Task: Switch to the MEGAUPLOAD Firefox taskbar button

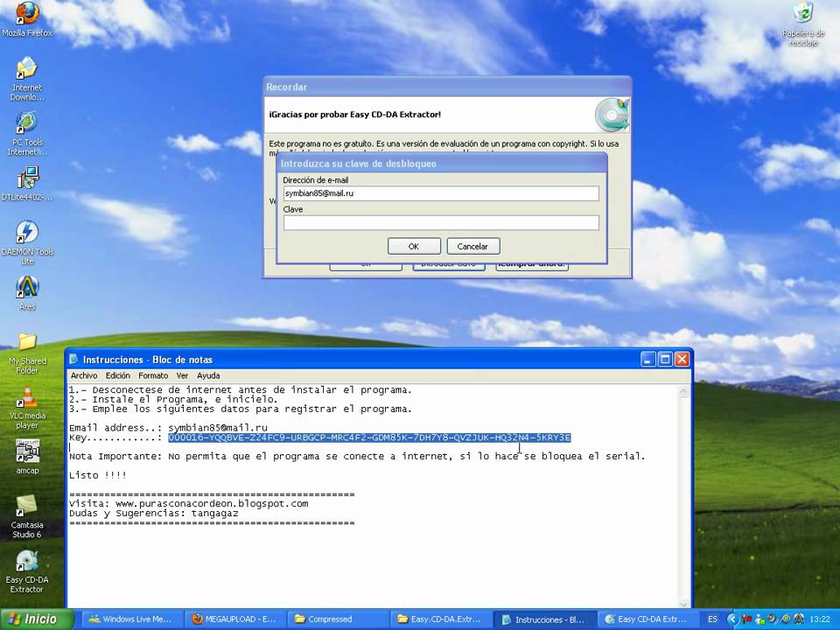Action: tap(234, 619)
